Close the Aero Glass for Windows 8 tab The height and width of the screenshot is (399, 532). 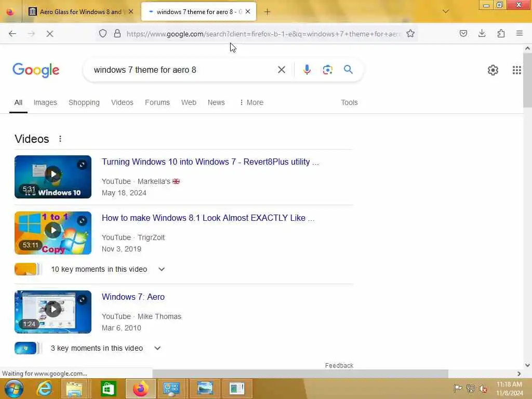(131, 12)
